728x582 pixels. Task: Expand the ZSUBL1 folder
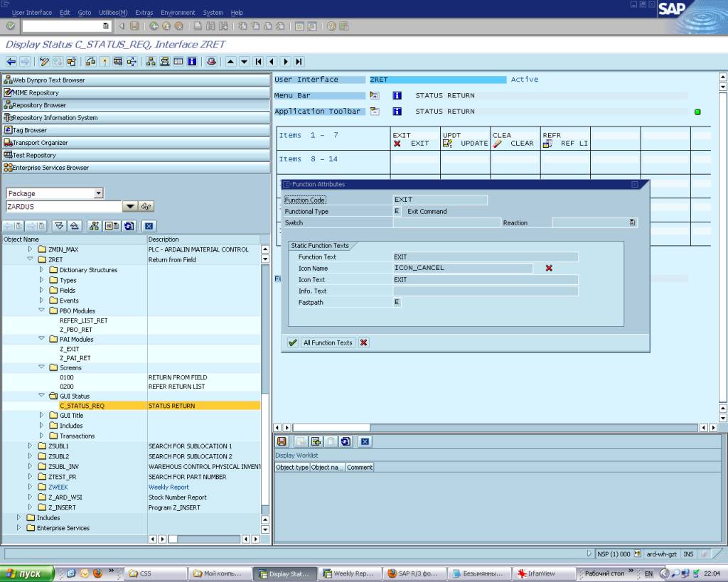coord(30,446)
